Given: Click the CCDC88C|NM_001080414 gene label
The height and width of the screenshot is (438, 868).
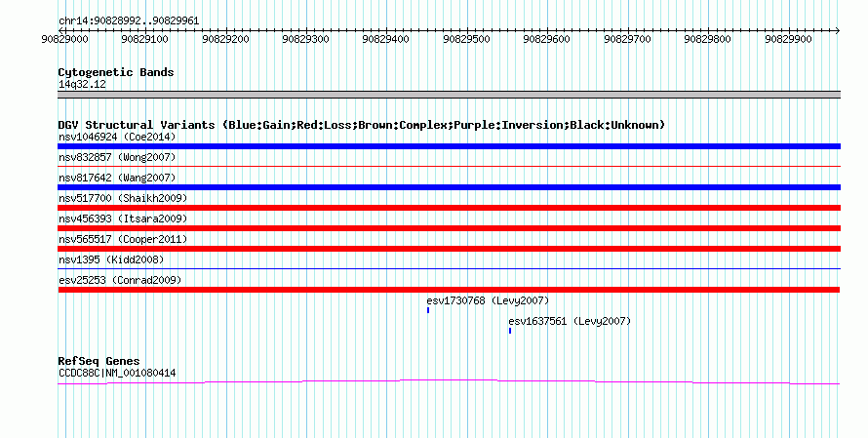Looking at the screenshot, I should pos(117,374).
